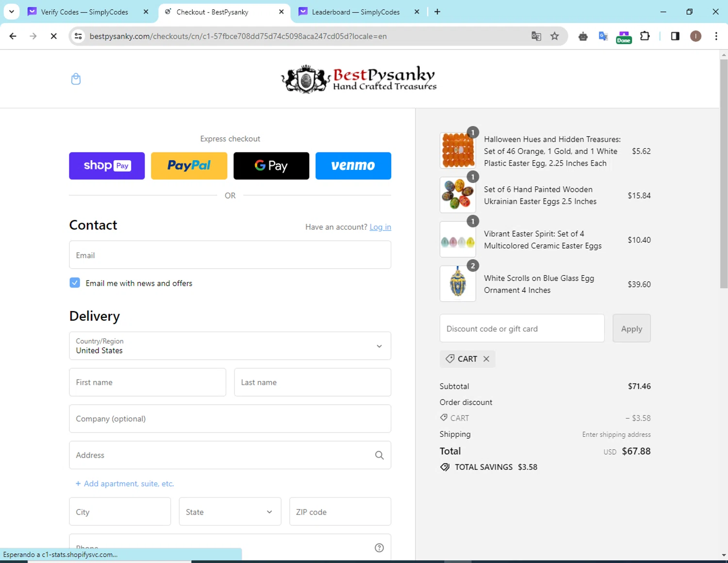This screenshot has height=563, width=728.
Task: Toggle the browser side panel icon
Action: coord(675,36)
